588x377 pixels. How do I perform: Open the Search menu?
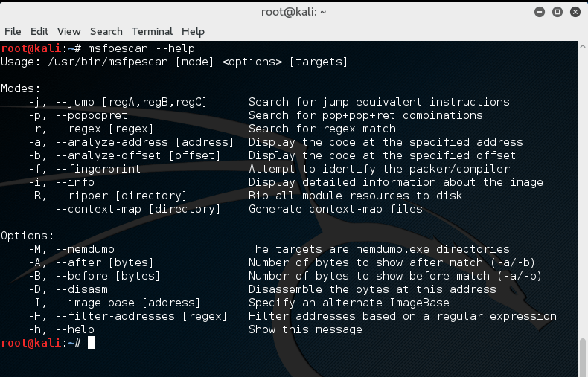106,31
